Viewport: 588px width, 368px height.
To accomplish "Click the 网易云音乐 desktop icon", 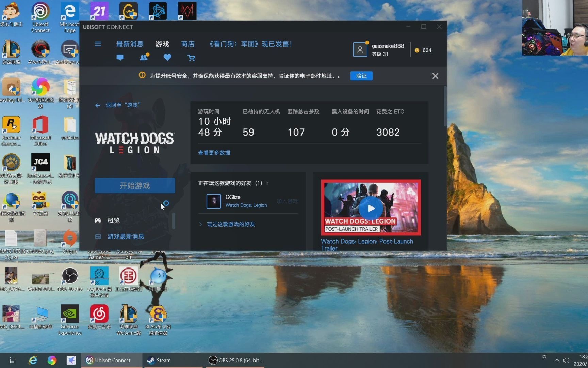I will [99, 317].
